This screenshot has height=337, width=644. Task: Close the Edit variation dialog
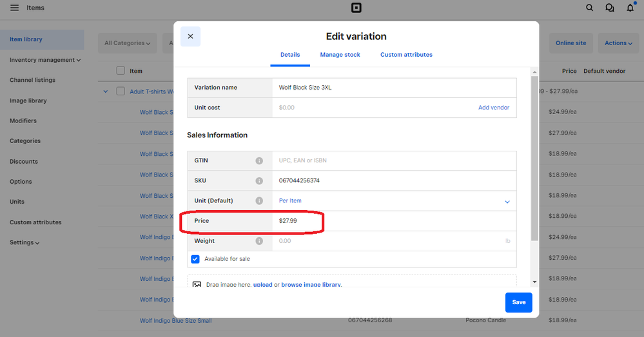pos(190,37)
